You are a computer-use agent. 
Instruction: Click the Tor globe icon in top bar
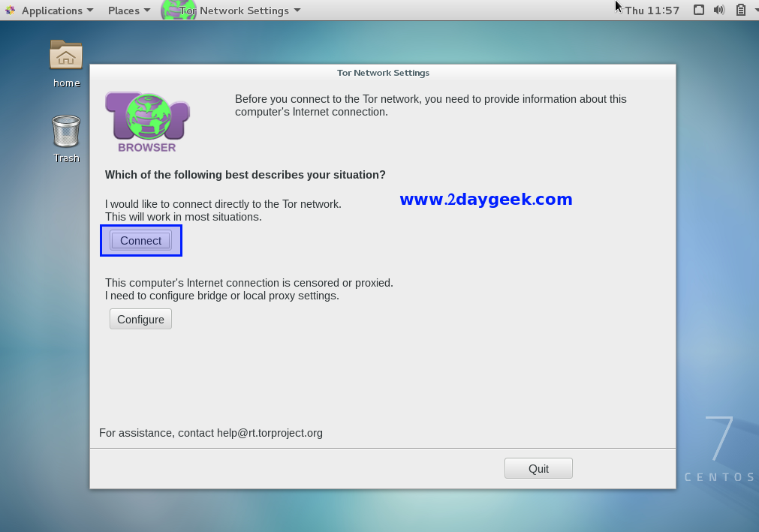(179, 11)
